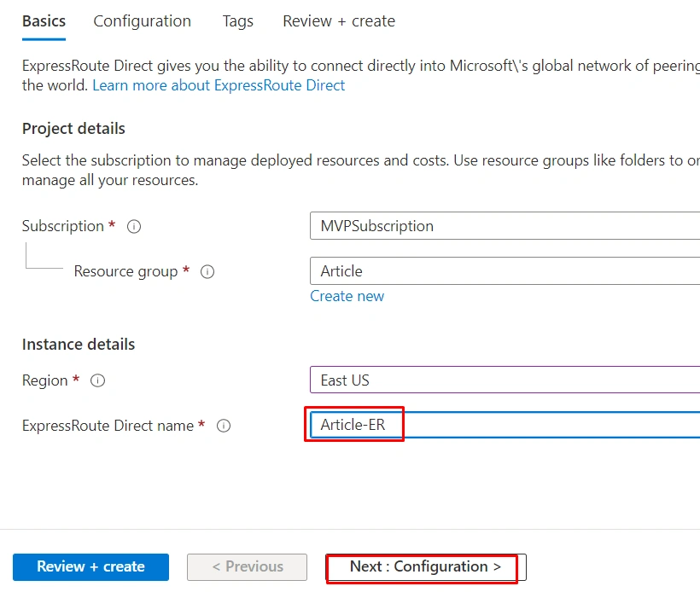Click the Previous button
700x592 pixels.
247,566
